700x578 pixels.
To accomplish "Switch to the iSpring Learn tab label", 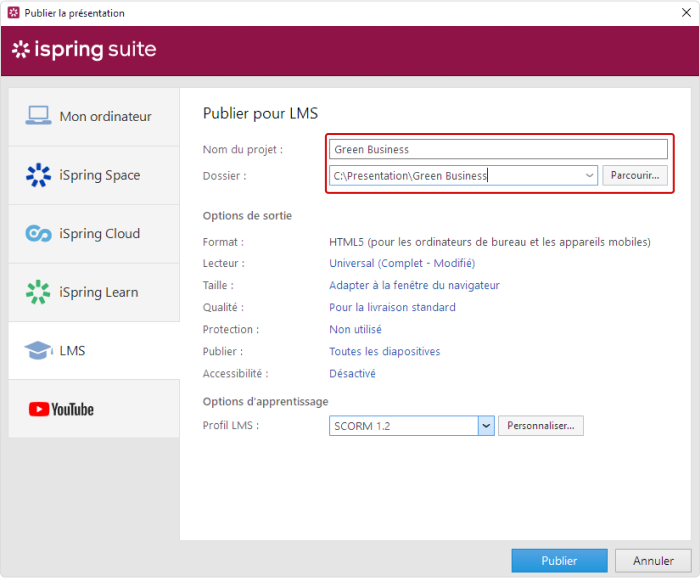I will pyautogui.click(x=99, y=292).
